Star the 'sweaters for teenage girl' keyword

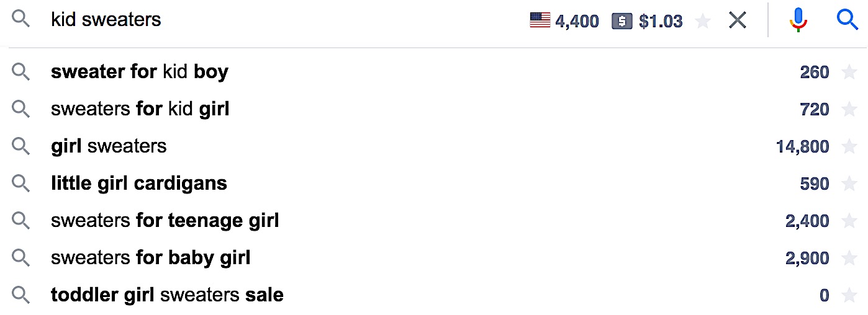(849, 221)
